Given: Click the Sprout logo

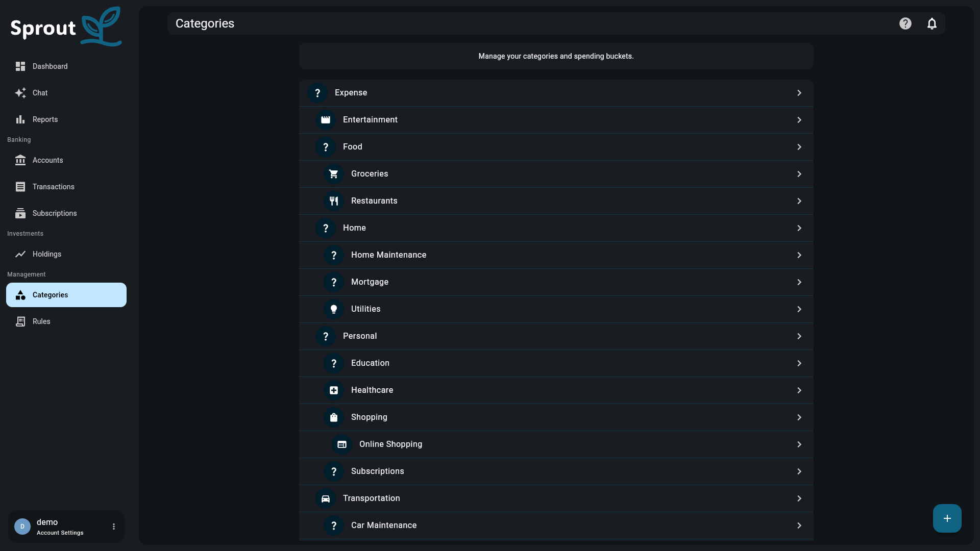Looking at the screenshot, I should click(x=66, y=27).
